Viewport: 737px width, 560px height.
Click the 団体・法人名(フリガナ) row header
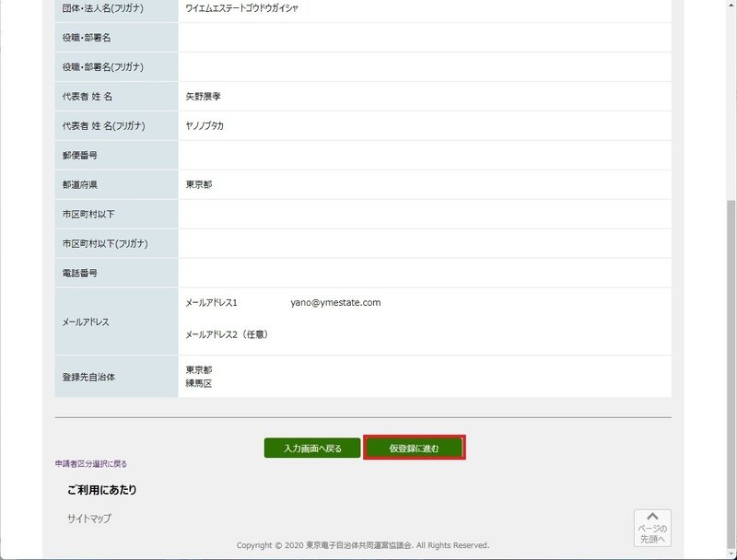pos(117,8)
